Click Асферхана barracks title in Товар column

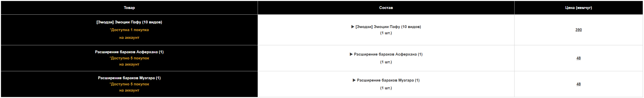[129, 52]
